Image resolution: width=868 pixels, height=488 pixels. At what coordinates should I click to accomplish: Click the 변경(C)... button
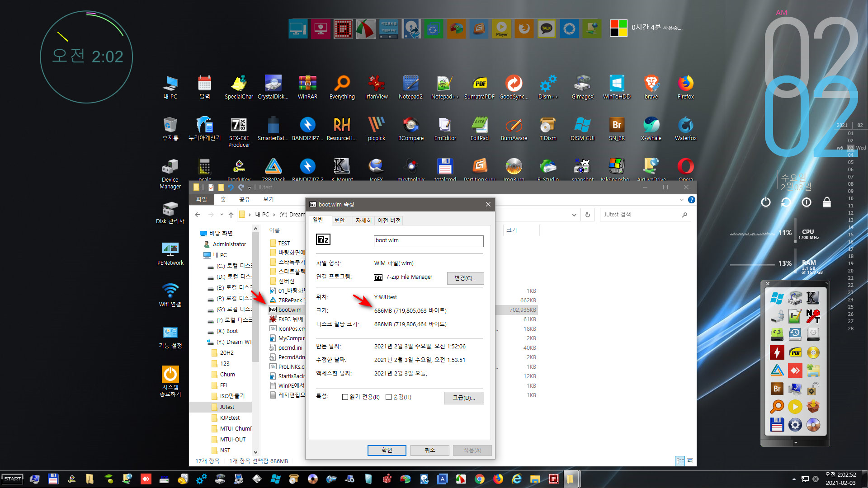pos(465,278)
